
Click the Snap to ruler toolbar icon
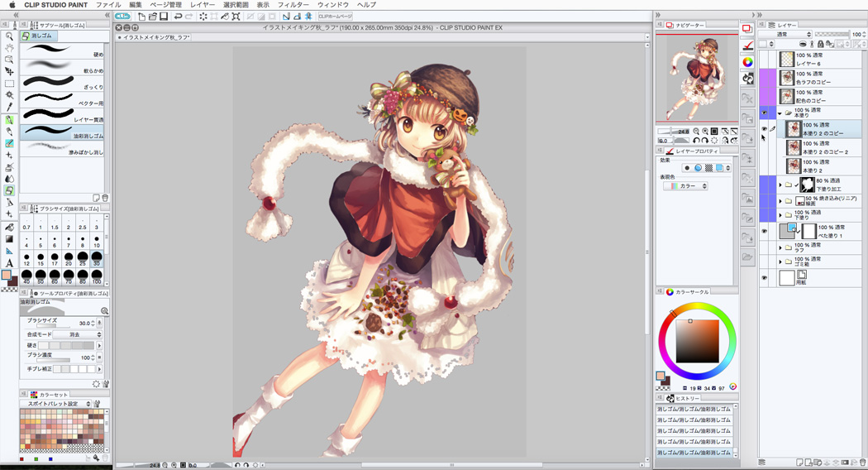286,16
